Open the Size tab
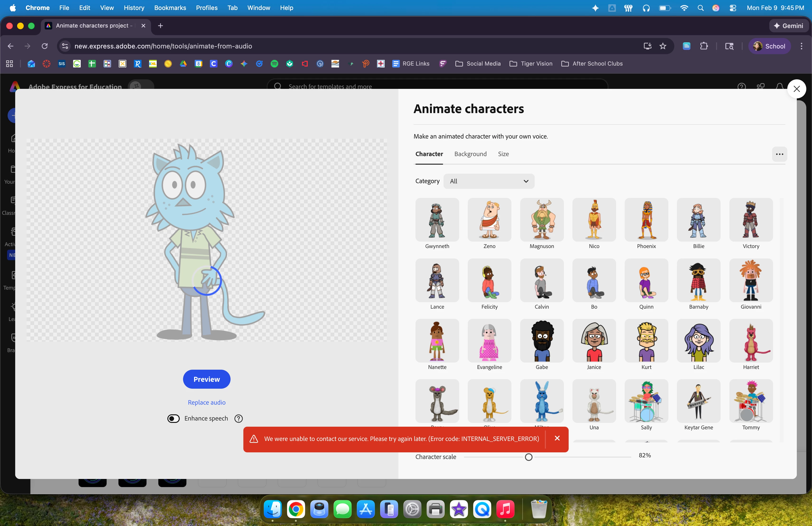Viewport: 812px width, 526px height. (x=503, y=154)
